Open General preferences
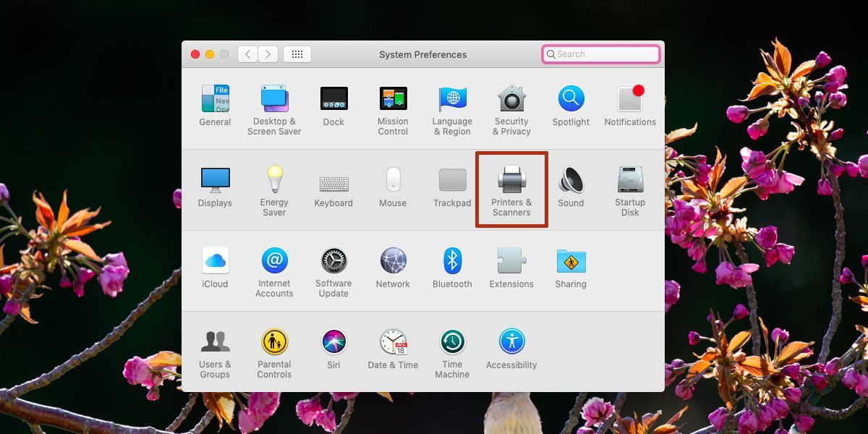 pyautogui.click(x=215, y=106)
